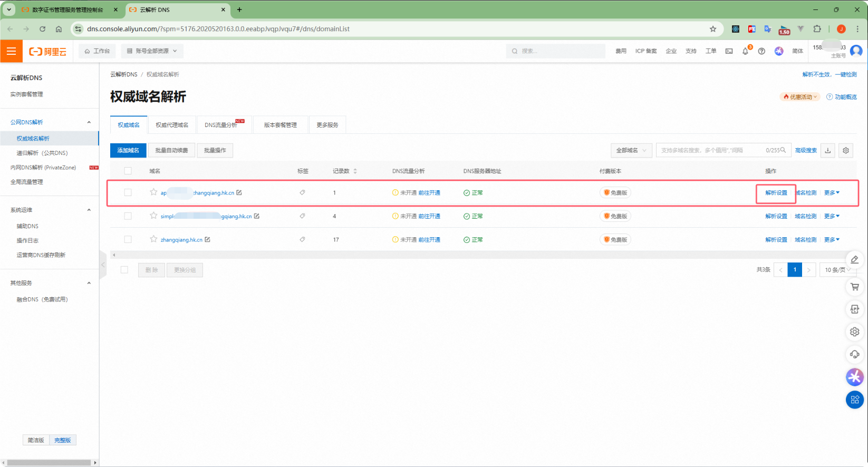
Task: Open the blue grid floating button
Action: [x=855, y=400]
